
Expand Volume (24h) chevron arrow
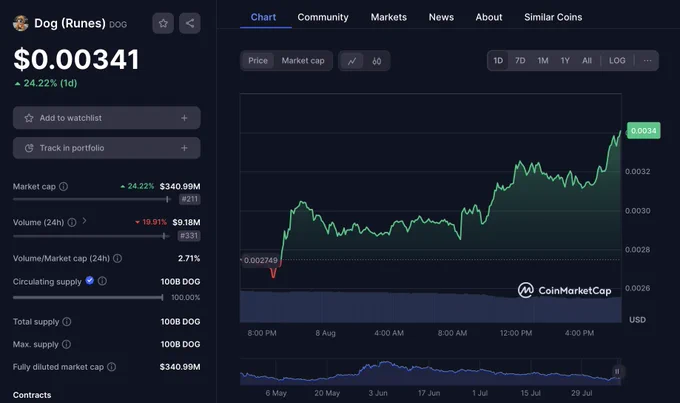pyautogui.click(x=85, y=221)
